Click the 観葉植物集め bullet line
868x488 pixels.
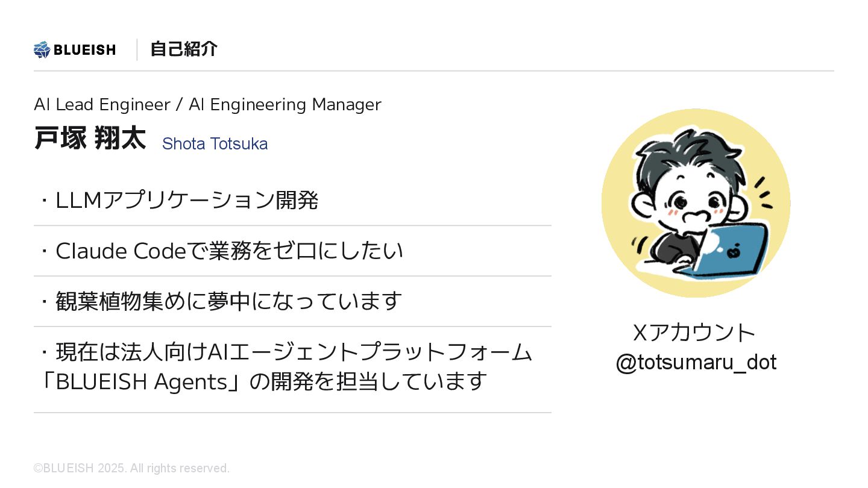click(221, 301)
